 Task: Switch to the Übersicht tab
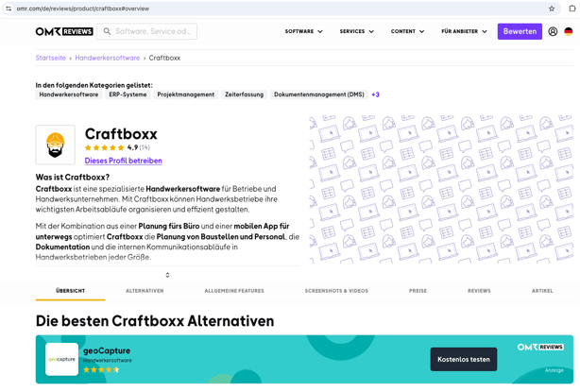pyautogui.click(x=70, y=291)
